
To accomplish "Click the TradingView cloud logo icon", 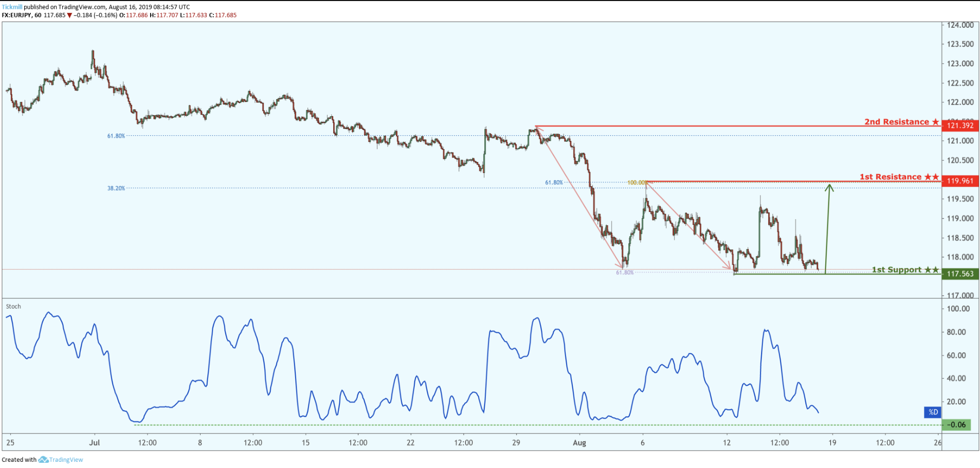I will coord(43,460).
